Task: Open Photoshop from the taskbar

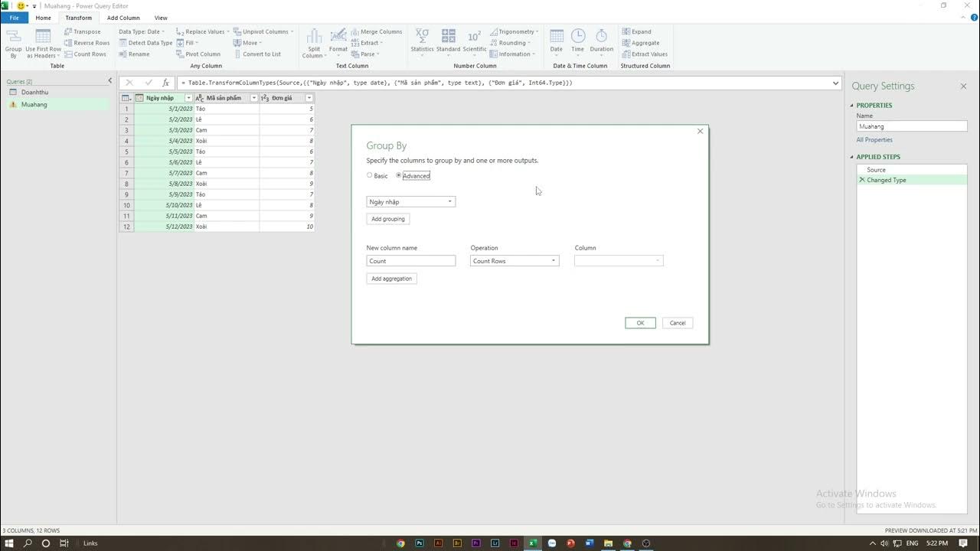Action: pyautogui.click(x=420, y=543)
